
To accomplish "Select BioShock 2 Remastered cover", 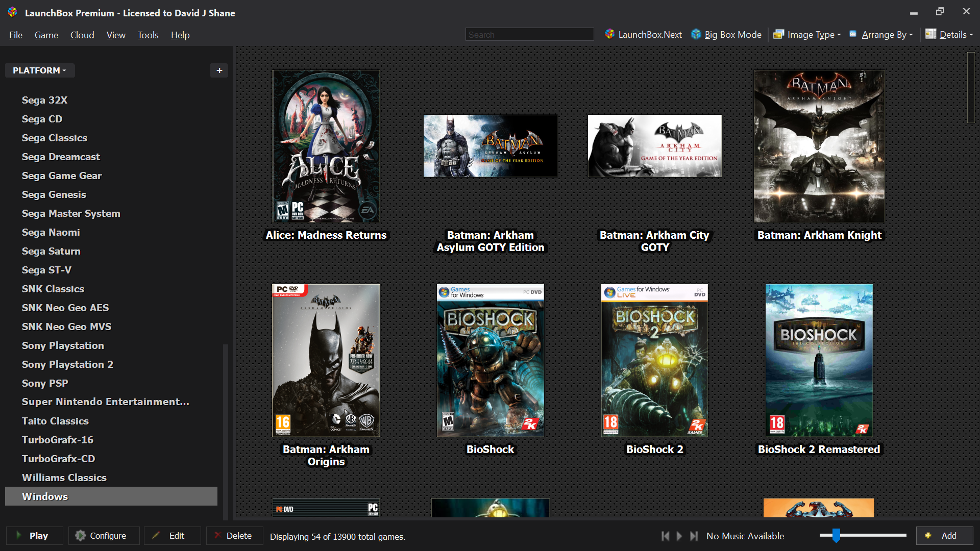I will tap(819, 360).
